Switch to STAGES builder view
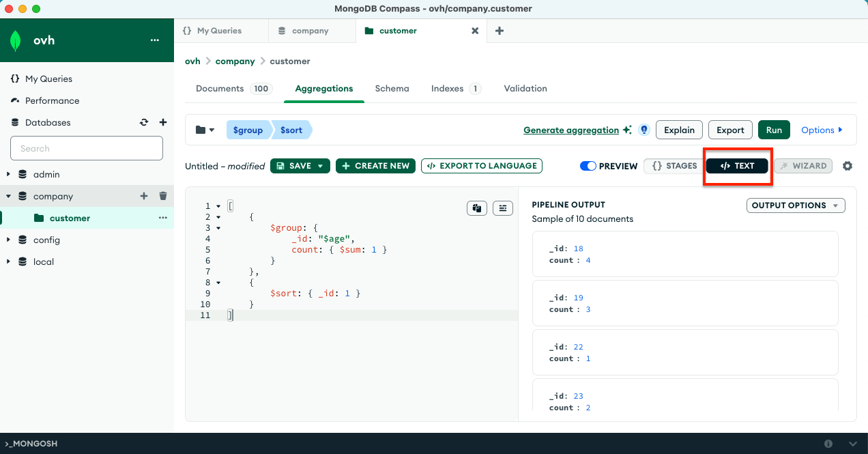The height and width of the screenshot is (454, 868). coord(674,166)
